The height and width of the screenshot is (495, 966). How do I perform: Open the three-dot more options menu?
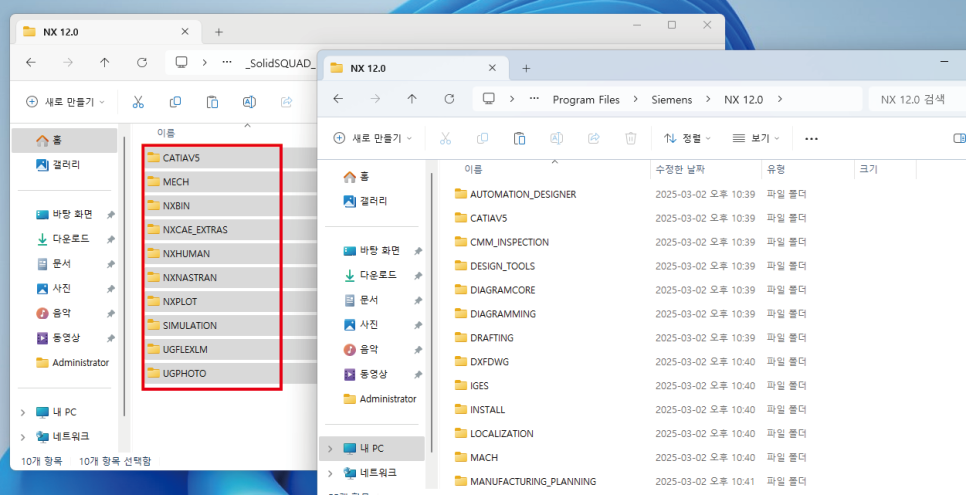tap(811, 139)
